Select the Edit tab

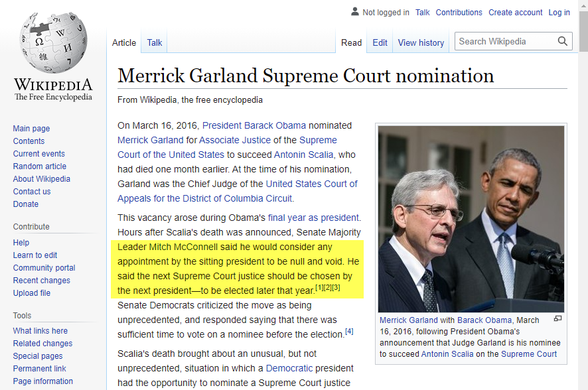coord(380,42)
